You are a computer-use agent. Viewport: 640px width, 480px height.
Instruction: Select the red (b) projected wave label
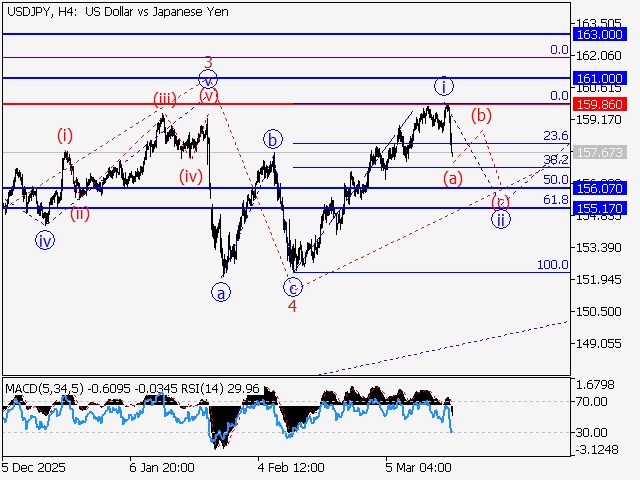coord(482,115)
